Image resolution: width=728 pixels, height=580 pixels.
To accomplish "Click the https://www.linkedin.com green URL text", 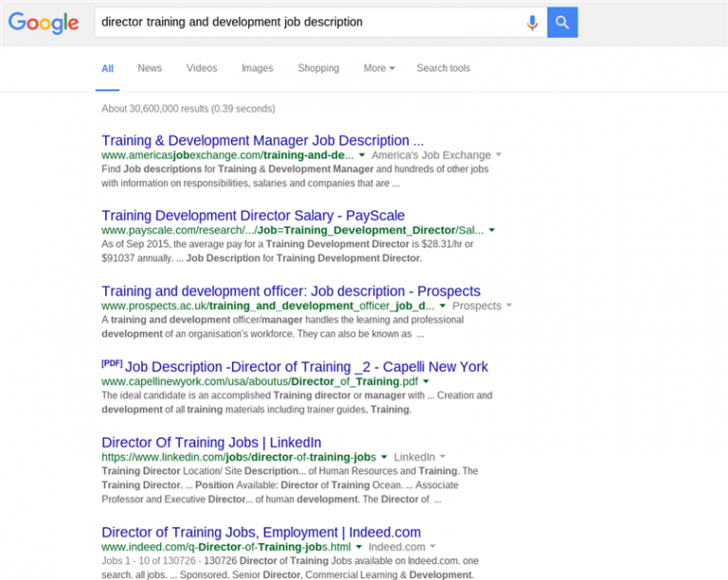I will click(x=239, y=457).
